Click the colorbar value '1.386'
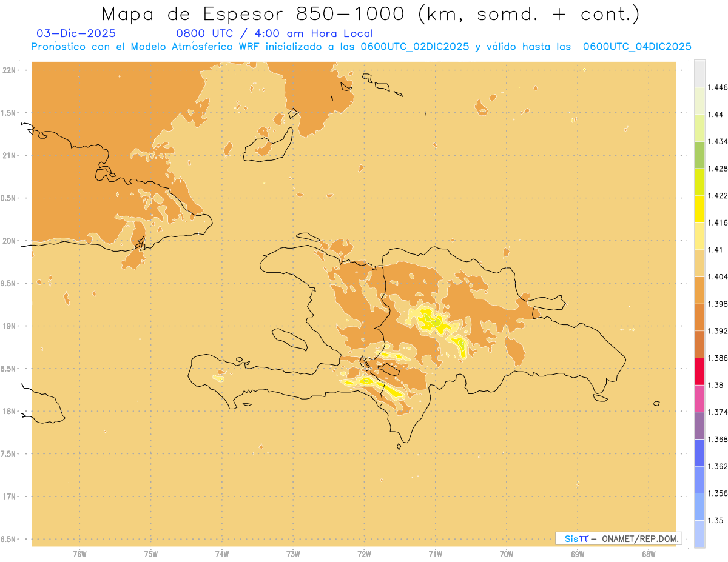The width and height of the screenshot is (728, 562). click(x=717, y=358)
